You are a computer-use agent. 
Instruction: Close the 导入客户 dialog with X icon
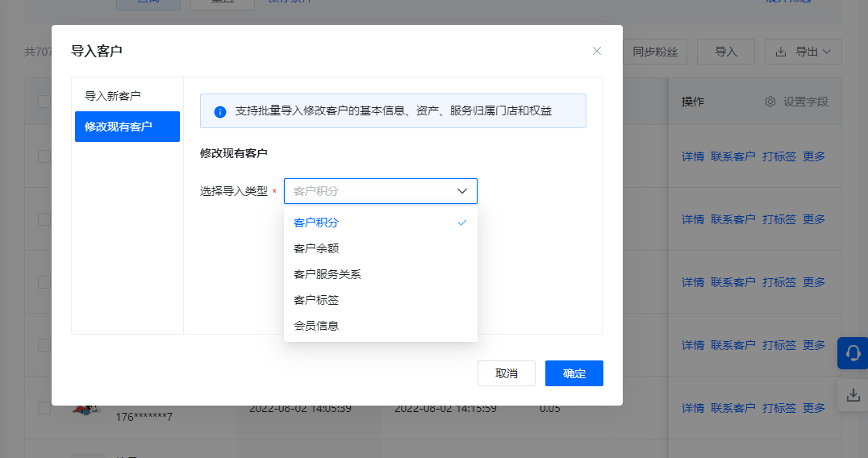pyautogui.click(x=597, y=51)
